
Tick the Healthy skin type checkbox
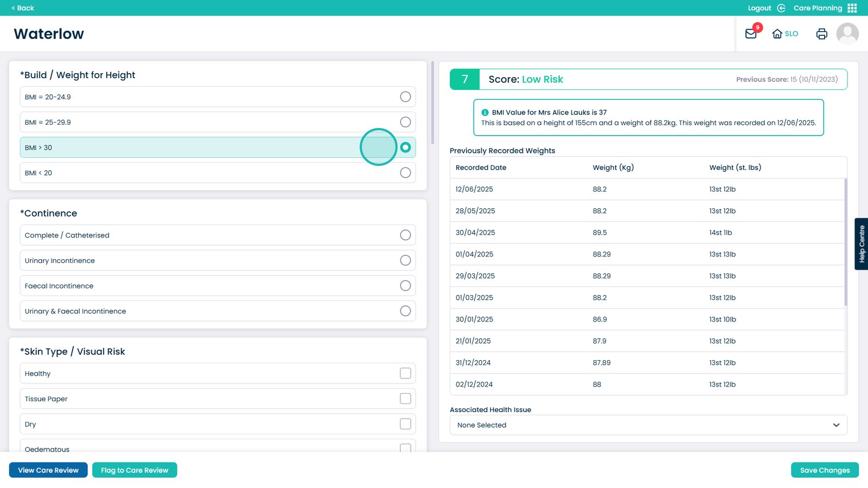405,374
